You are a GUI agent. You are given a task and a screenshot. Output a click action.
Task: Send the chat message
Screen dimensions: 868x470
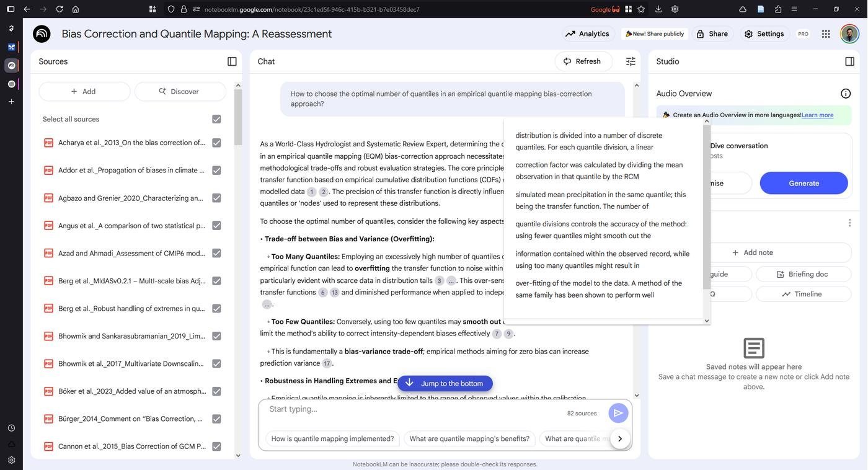pyautogui.click(x=618, y=413)
